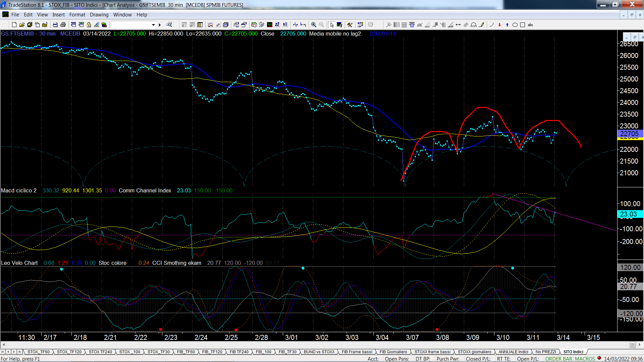Image resolution: width=644 pixels, height=362 pixels.
Task: Open the Edit menu
Action: click(28, 15)
